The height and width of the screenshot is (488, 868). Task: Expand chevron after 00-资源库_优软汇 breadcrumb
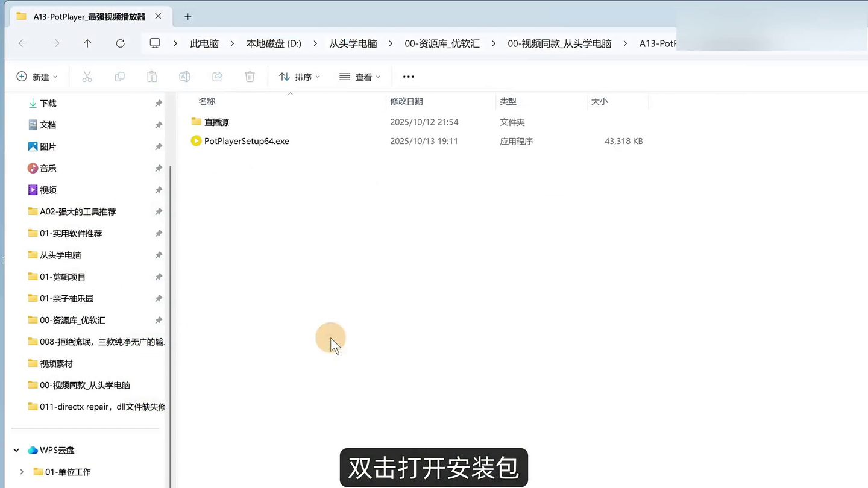tap(494, 43)
